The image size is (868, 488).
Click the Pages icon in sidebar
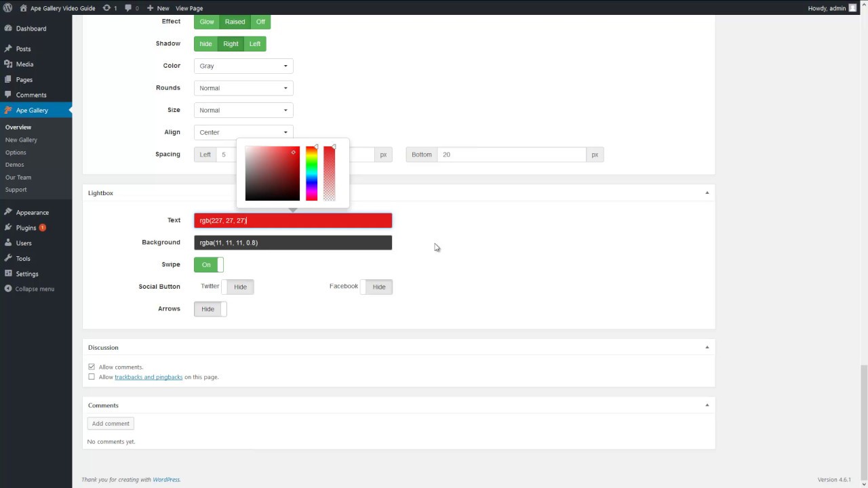click(x=8, y=79)
